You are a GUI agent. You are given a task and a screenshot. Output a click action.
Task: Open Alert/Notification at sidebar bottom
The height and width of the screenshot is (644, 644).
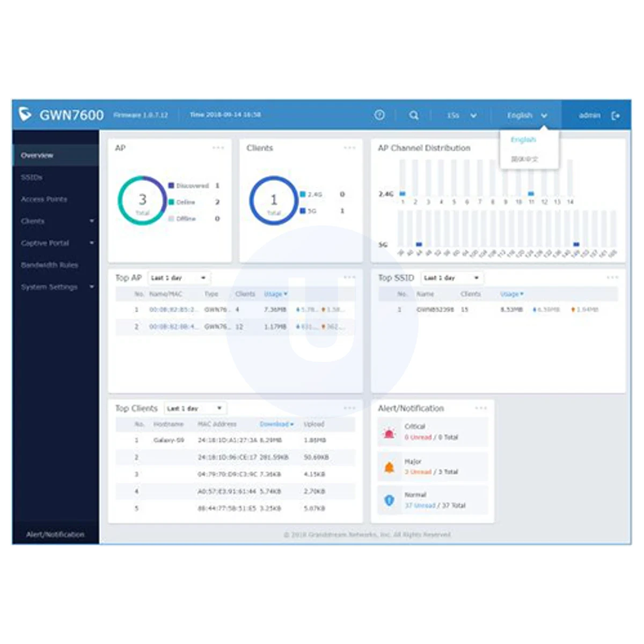tap(55, 535)
